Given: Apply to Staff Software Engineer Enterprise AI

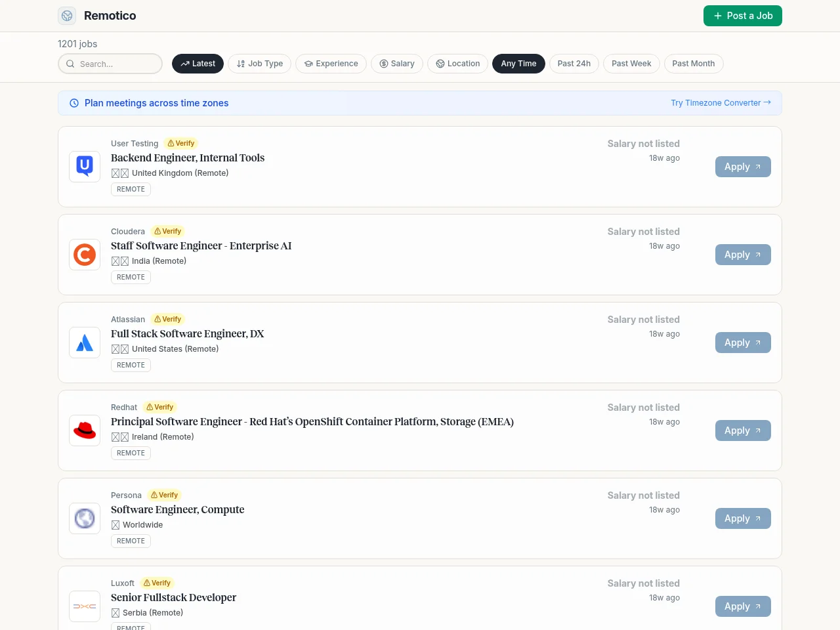Looking at the screenshot, I should [x=743, y=255].
